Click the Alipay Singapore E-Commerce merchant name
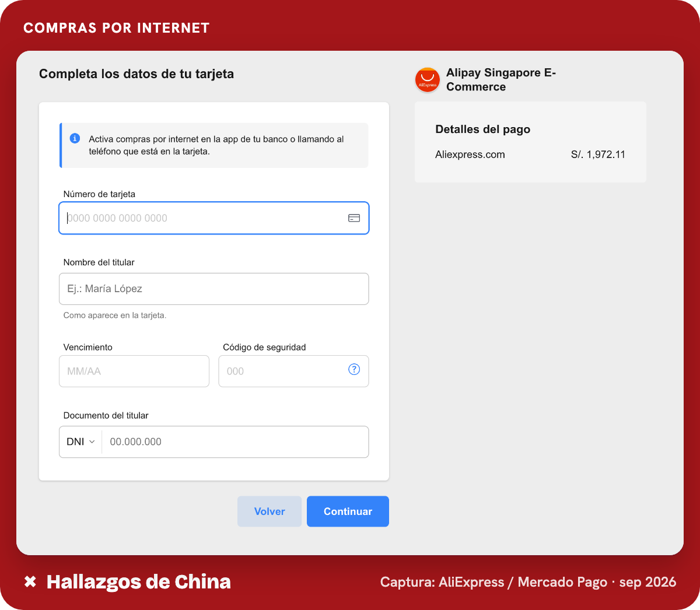The width and height of the screenshot is (700, 610). click(x=501, y=80)
